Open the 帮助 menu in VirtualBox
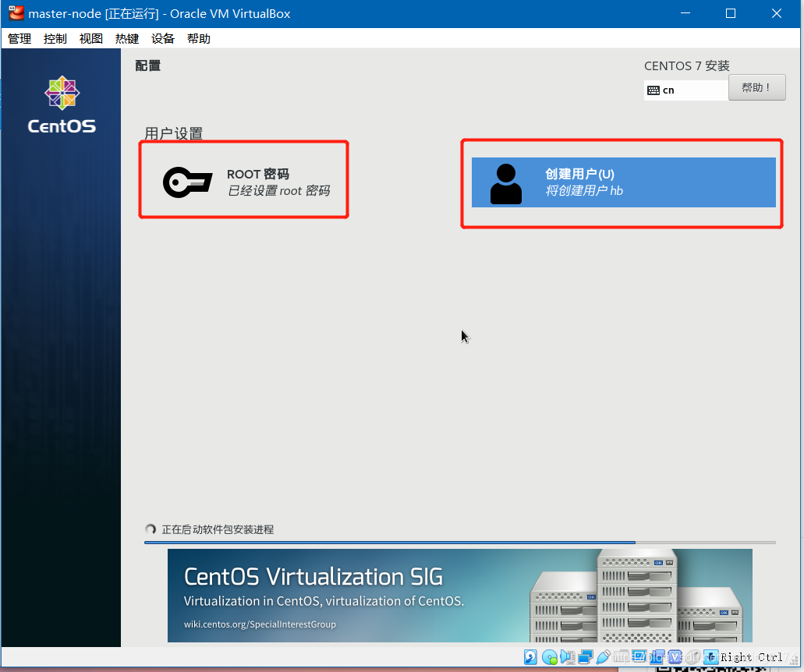The width and height of the screenshot is (804, 672). point(199,38)
